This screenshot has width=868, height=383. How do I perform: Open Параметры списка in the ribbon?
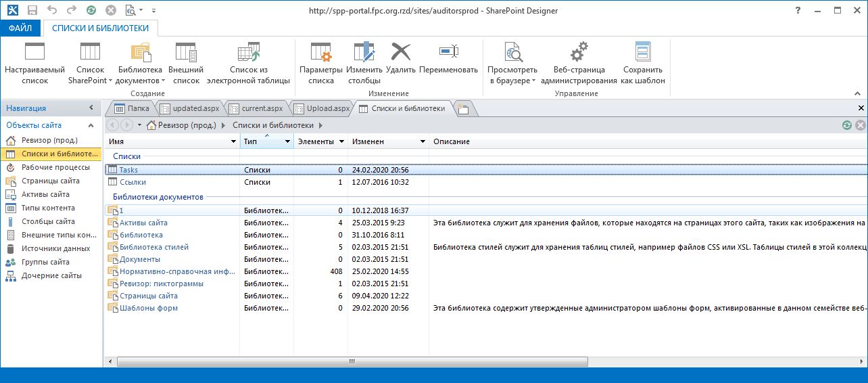321,63
